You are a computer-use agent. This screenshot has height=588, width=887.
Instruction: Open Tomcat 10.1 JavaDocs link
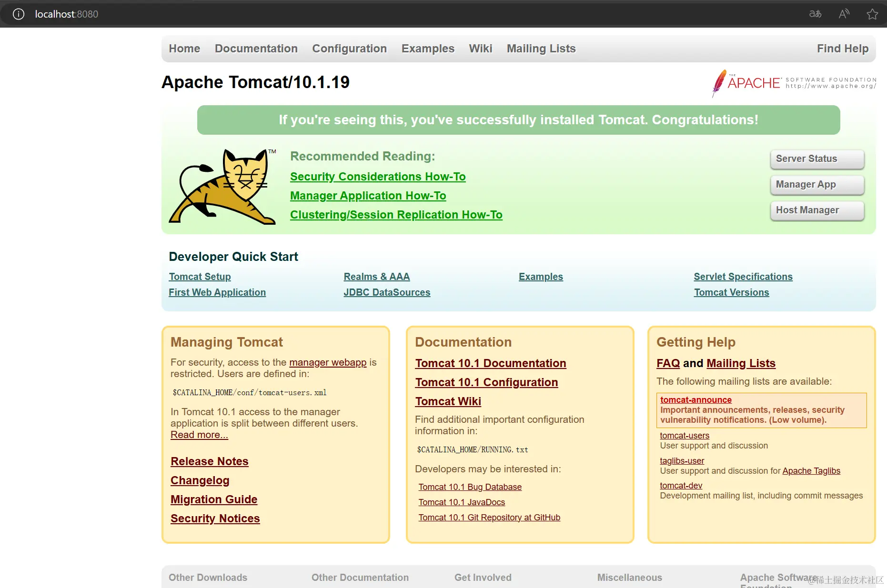coord(462,502)
